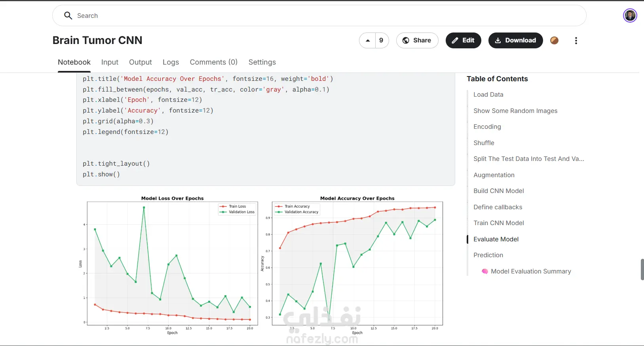Image resolution: width=644 pixels, height=346 pixels.
Task: Edit the notebook
Action: click(463, 40)
